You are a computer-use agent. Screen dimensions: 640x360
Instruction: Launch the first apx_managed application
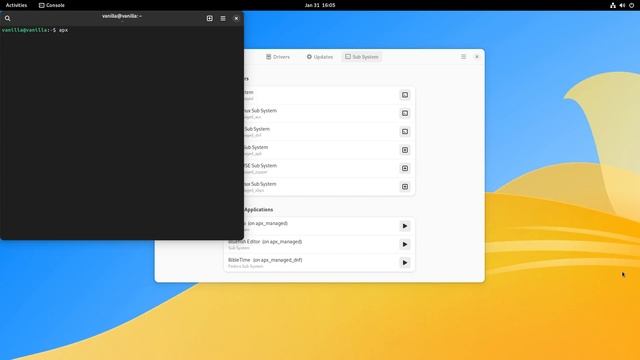coord(404,226)
